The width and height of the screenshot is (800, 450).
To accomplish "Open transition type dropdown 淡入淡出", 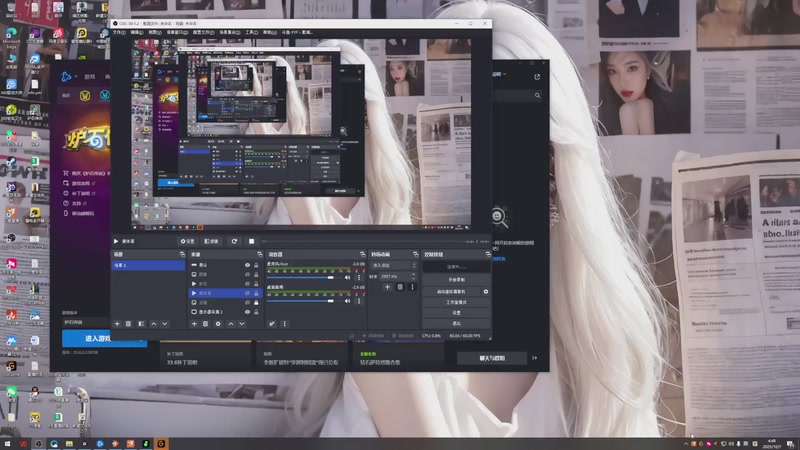I will 394,265.
